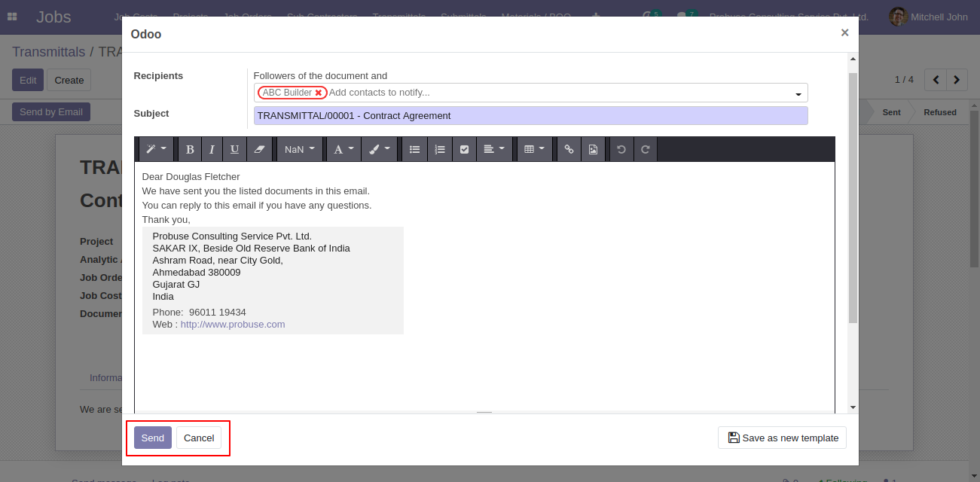Click the Transmittals breadcrumb link
The height and width of the screenshot is (482, 980).
tap(49, 52)
